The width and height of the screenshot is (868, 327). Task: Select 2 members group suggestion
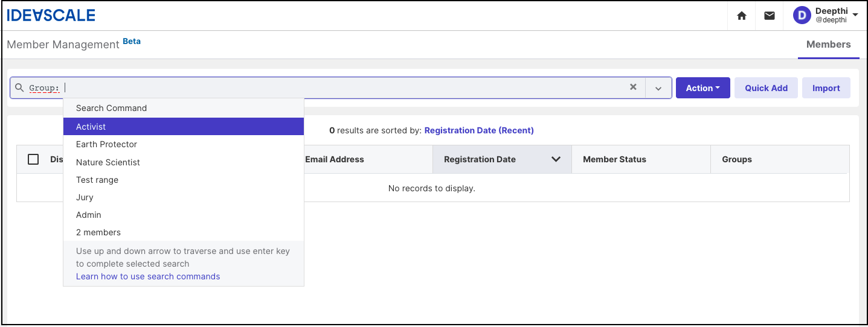coord(184,232)
